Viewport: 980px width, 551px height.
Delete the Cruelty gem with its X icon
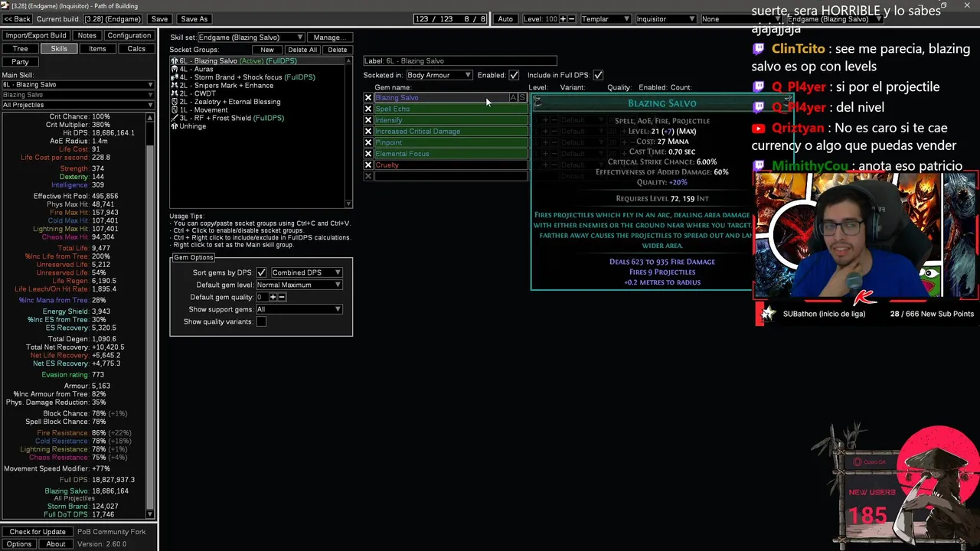tap(368, 165)
